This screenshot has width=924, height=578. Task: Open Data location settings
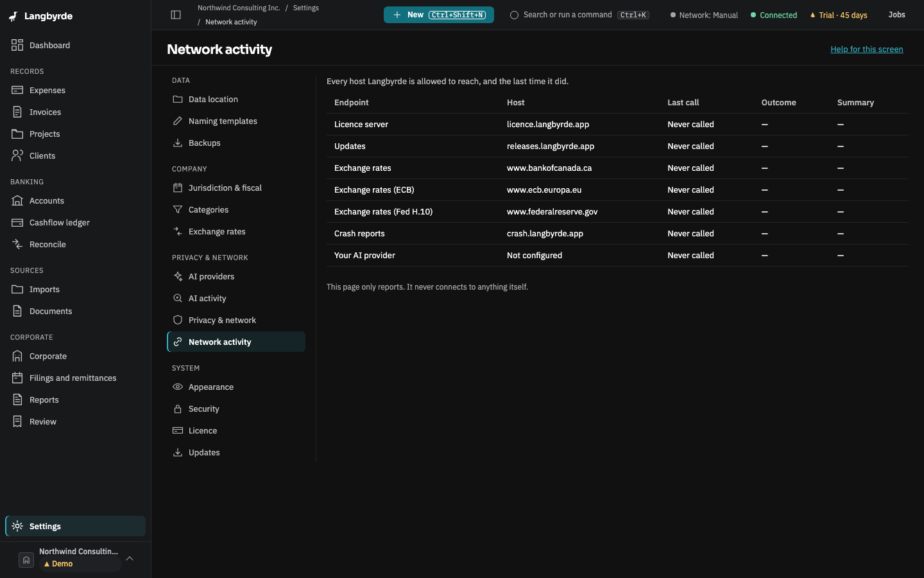coord(236,99)
